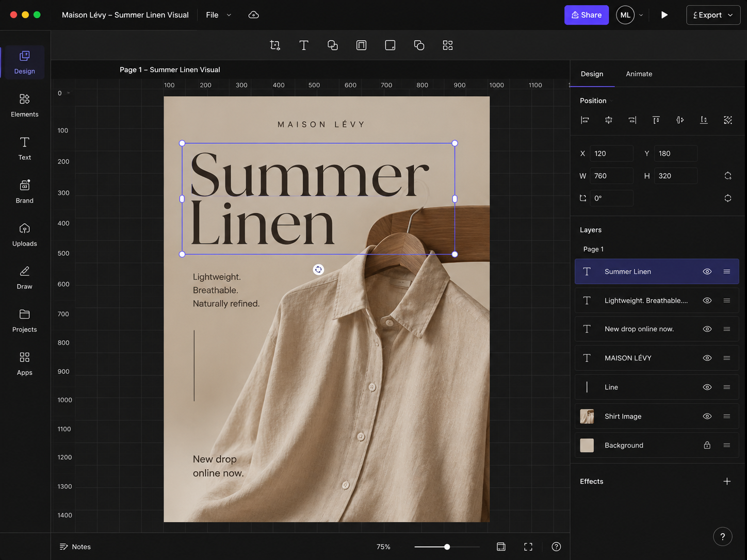
Task: Click the zoom slider handle
Action: (447, 547)
